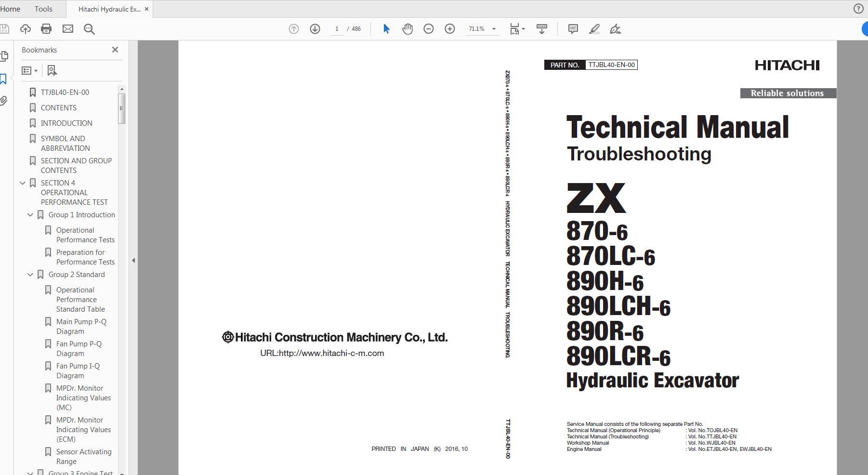The width and height of the screenshot is (868, 475).
Task: Open the page thumbnails sidebar icon
Action: [x=4, y=56]
